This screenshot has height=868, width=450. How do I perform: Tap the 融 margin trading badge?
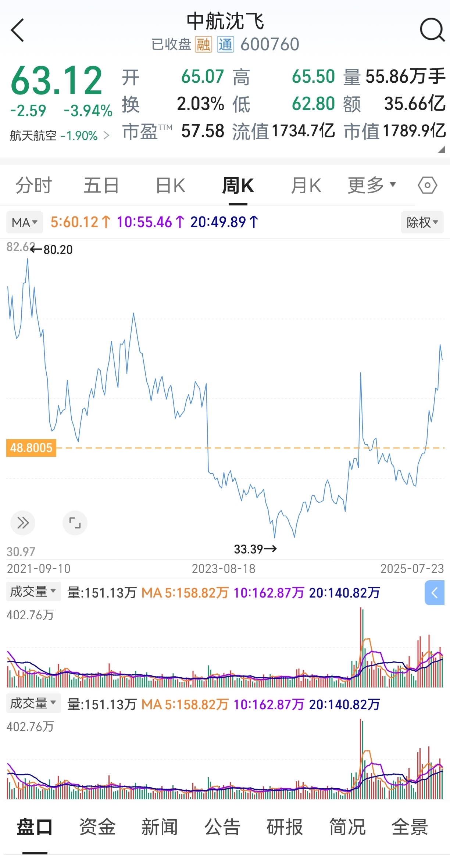coord(203,45)
